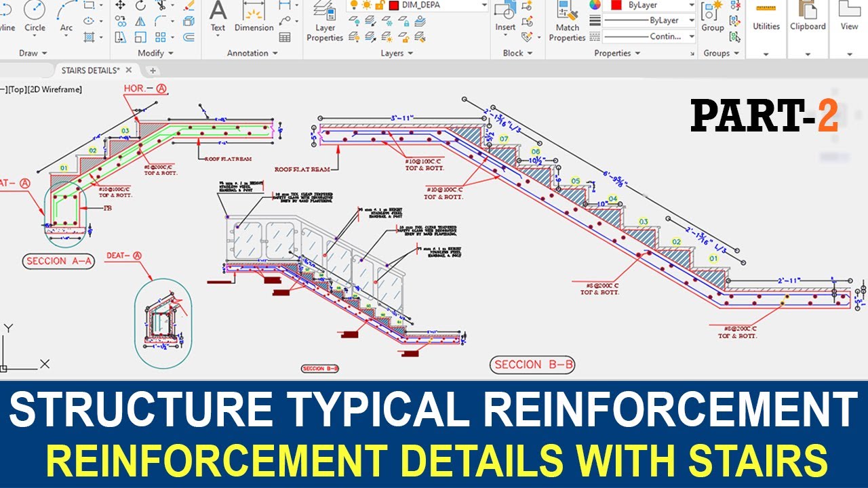This screenshot has width=868, height=488.
Task: Select the Circle drawing tool
Action: (35, 16)
